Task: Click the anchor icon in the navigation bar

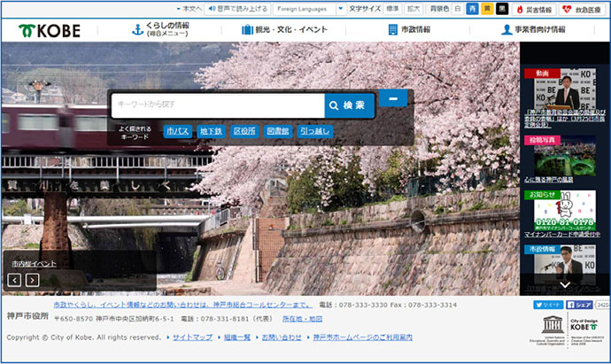Action: point(137,29)
